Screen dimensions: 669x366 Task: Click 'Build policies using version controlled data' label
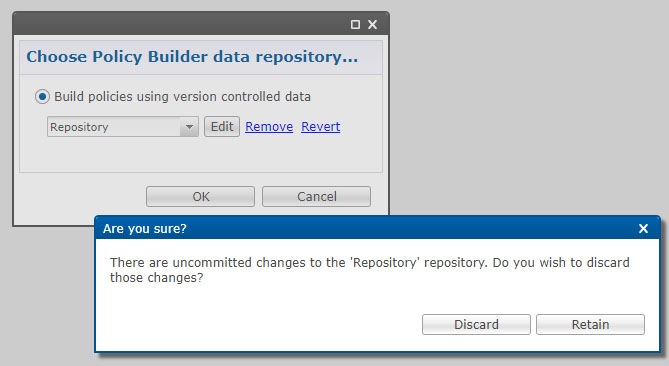182,96
